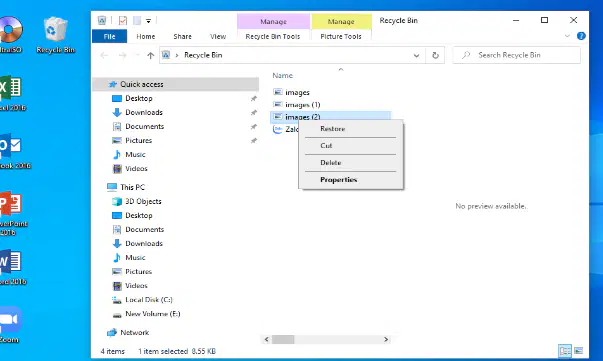Launch Excel 2016 from the desktop
603x361 pixels.
12,93
